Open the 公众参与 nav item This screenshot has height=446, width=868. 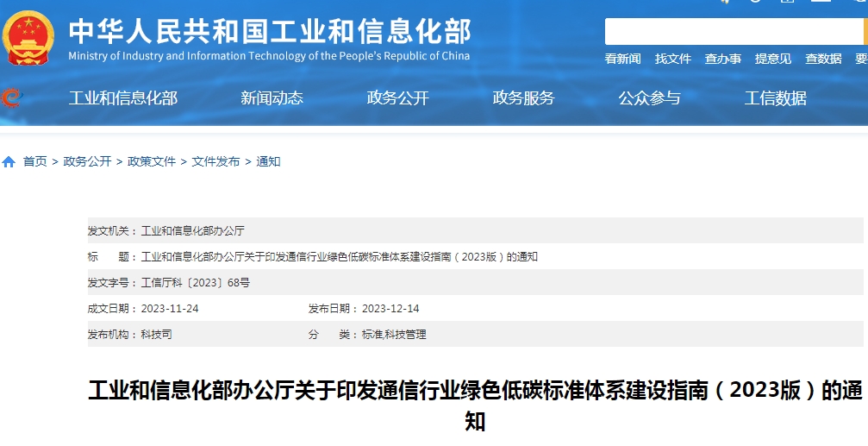click(649, 98)
